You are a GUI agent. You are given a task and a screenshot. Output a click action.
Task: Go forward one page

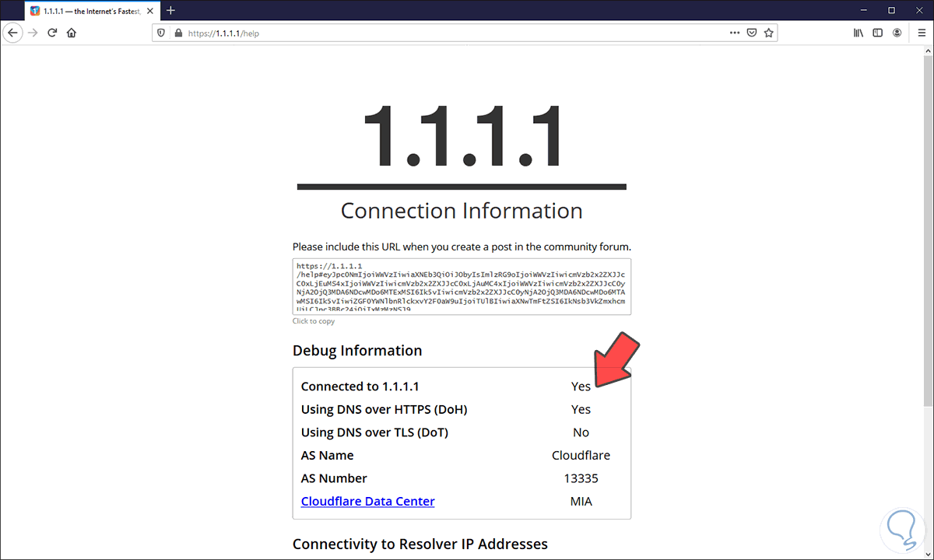(x=33, y=33)
